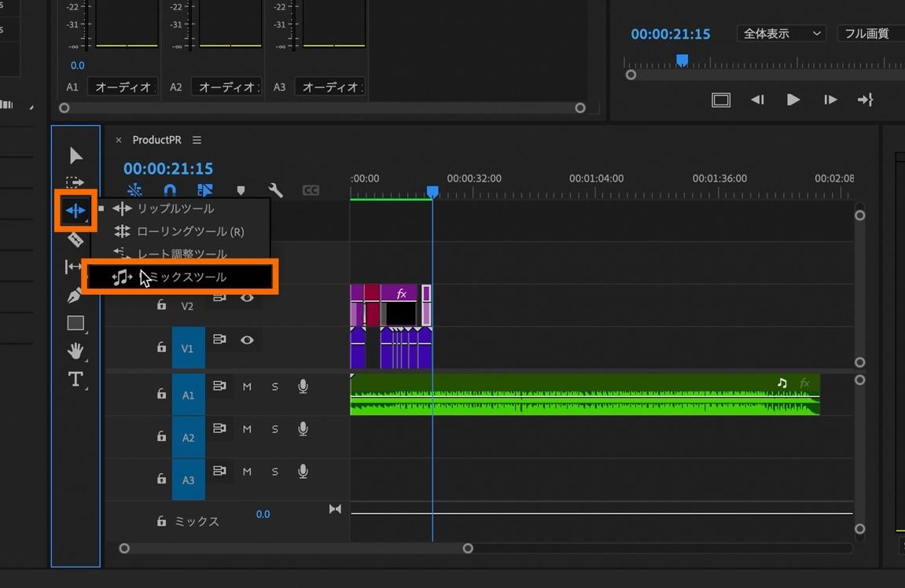Select the Pen tool
The image size is (905, 588).
pyautogui.click(x=75, y=296)
